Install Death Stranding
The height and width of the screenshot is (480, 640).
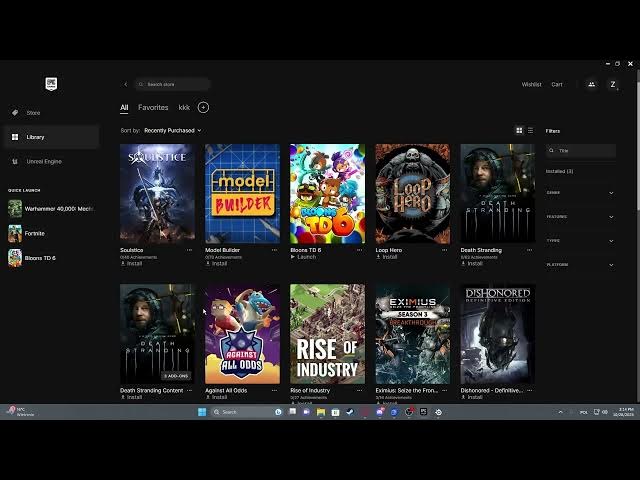point(472,264)
